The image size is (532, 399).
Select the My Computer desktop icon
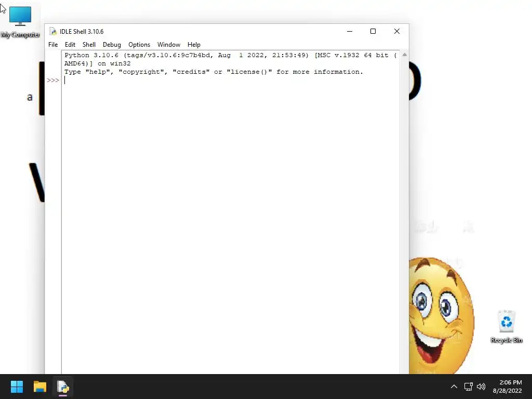[20, 22]
